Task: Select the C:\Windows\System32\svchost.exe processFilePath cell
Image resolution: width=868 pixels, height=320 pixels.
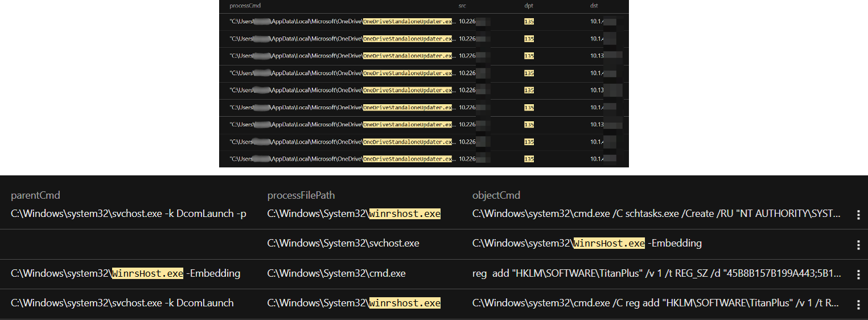Action: (343, 244)
